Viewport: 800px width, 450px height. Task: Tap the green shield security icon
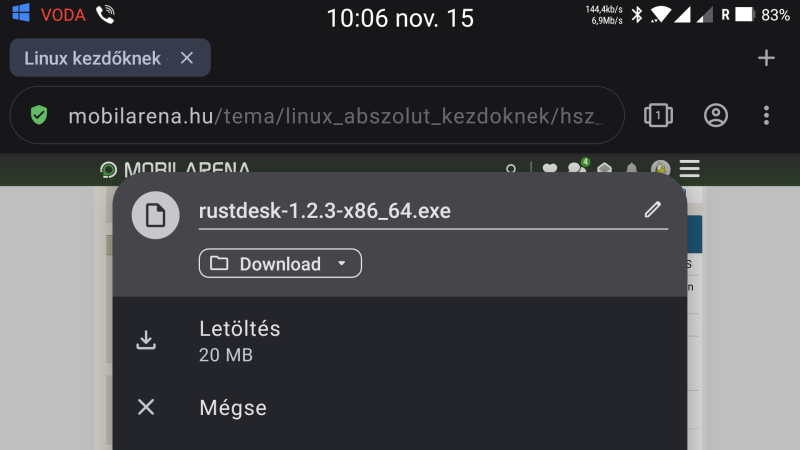coord(39,115)
